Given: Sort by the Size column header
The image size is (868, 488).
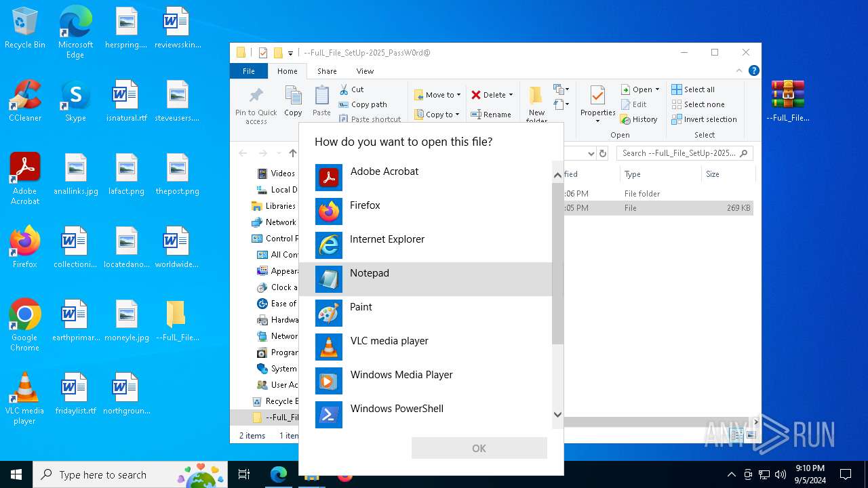Looking at the screenshot, I should coord(728,174).
